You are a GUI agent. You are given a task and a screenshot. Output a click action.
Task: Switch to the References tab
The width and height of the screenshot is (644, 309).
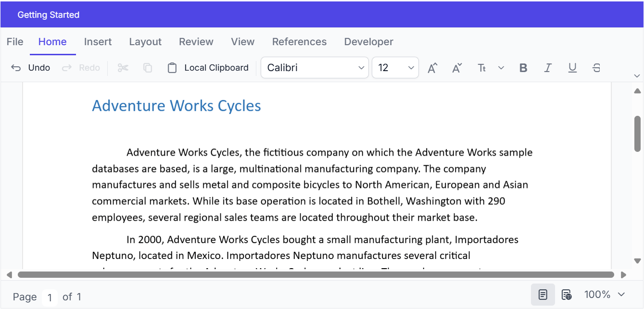[299, 42]
